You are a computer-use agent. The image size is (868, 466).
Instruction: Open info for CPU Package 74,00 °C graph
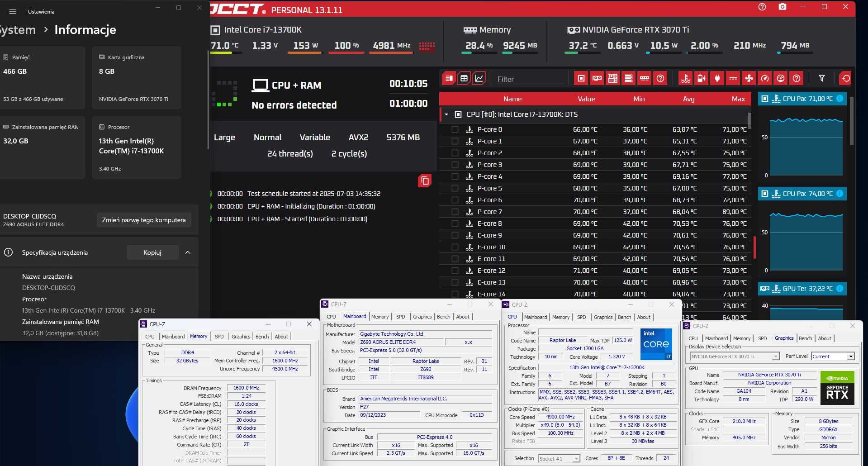pyautogui.click(x=840, y=193)
